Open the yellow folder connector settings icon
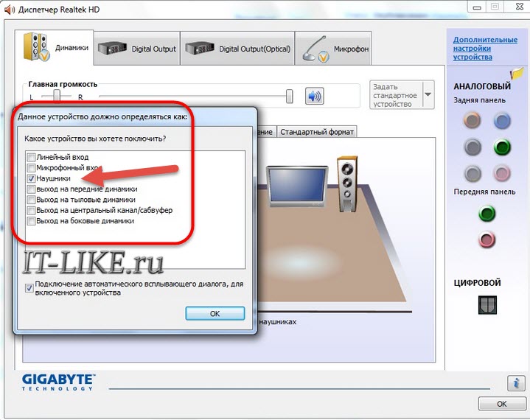This screenshot has height=420, width=530. [x=517, y=74]
